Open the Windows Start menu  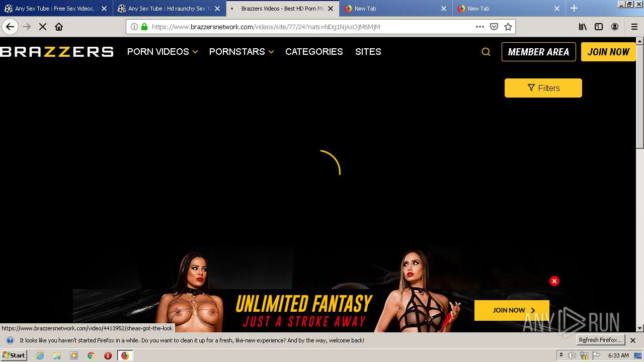click(x=14, y=355)
